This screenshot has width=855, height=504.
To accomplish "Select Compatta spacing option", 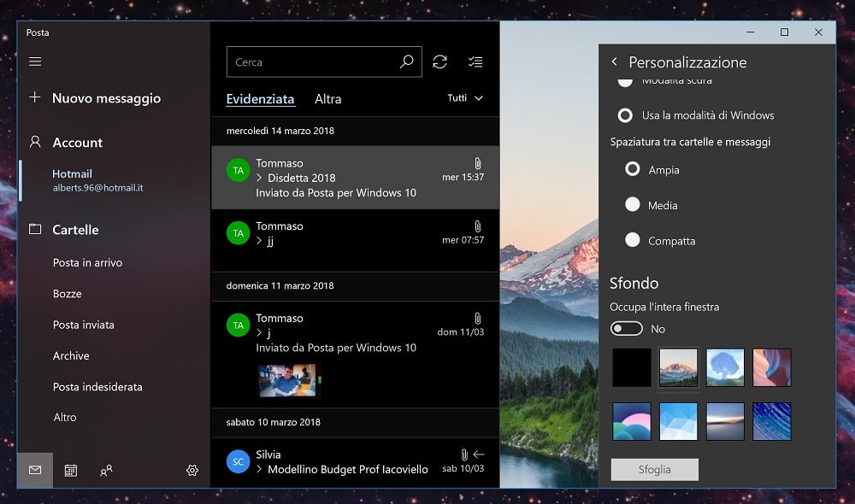I will [660, 240].
